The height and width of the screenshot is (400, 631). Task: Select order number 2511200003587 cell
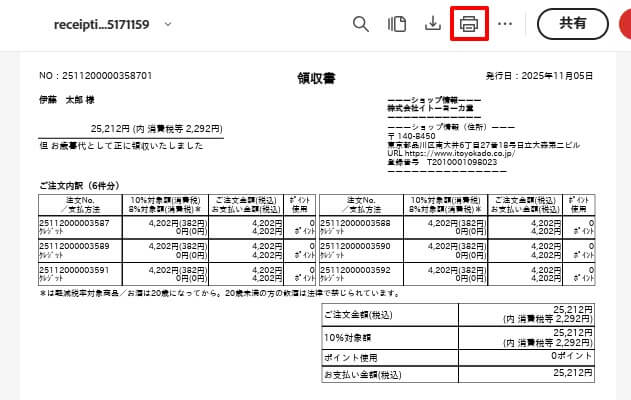pos(75,223)
